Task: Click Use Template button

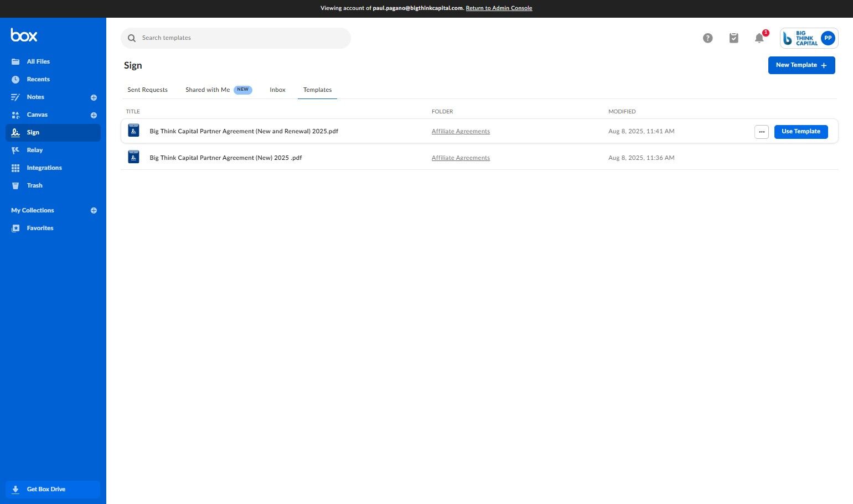Action: 800,132
